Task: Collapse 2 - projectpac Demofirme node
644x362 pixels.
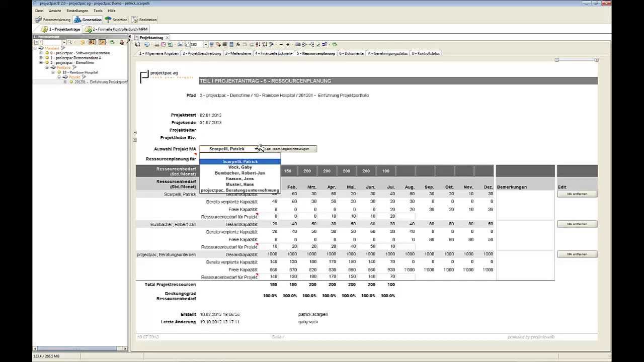Action: tap(41, 63)
